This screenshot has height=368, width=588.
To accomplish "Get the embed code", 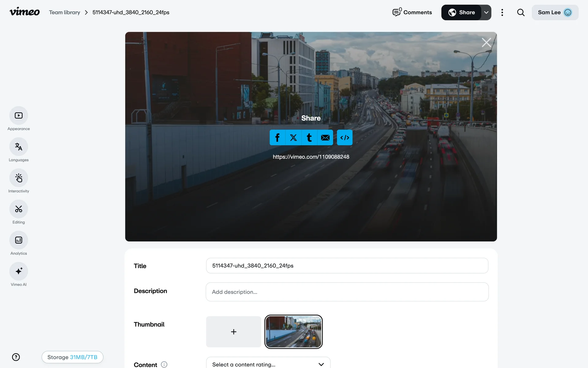I will click(x=345, y=138).
